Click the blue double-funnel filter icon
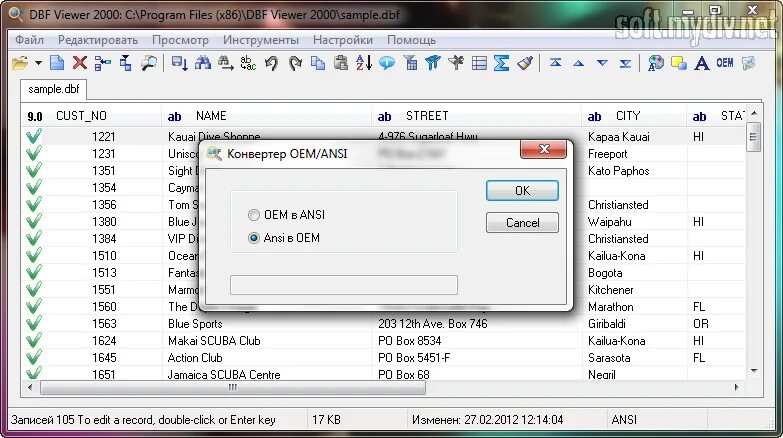The width and height of the screenshot is (783, 438). (x=433, y=63)
